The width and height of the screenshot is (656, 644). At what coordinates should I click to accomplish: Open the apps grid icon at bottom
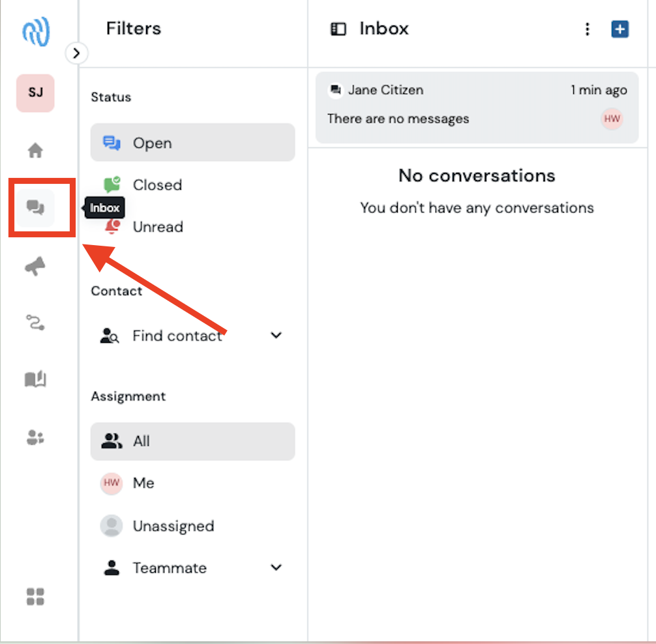tap(35, 596)
